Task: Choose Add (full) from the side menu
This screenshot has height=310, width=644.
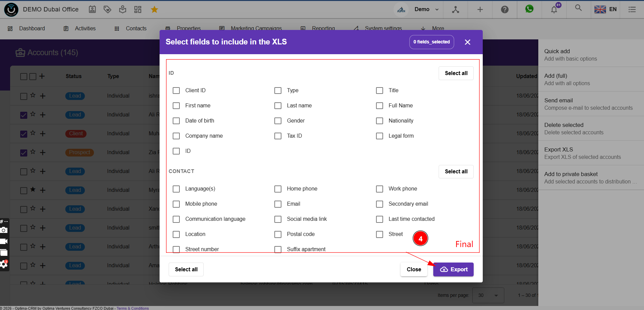Action: tap(591, 79)
